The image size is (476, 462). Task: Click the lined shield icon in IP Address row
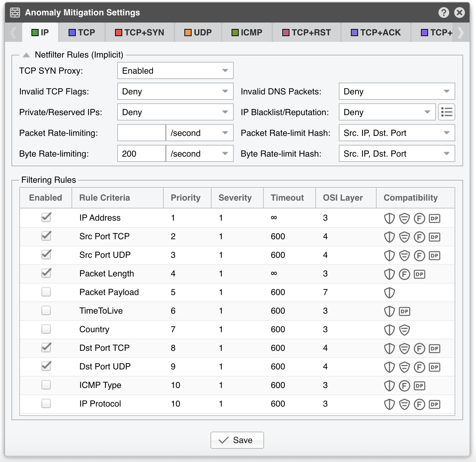(404, 218)
